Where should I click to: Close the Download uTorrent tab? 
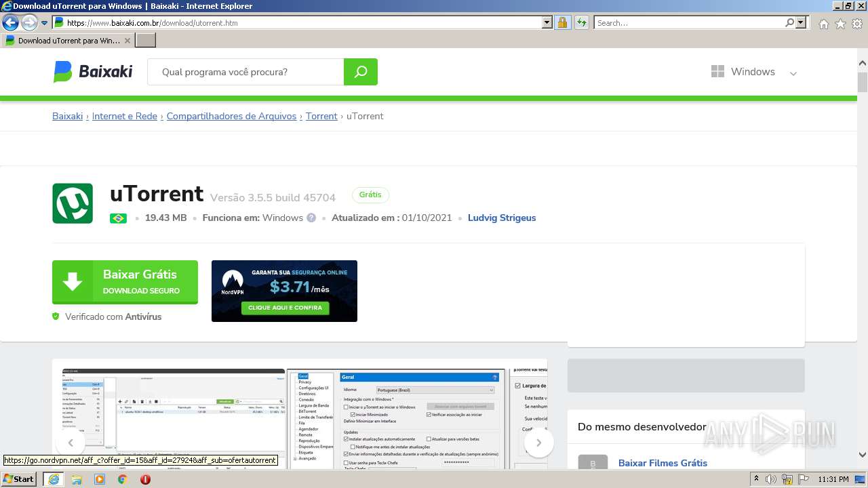pyautogui.click(x=127, y=41)
